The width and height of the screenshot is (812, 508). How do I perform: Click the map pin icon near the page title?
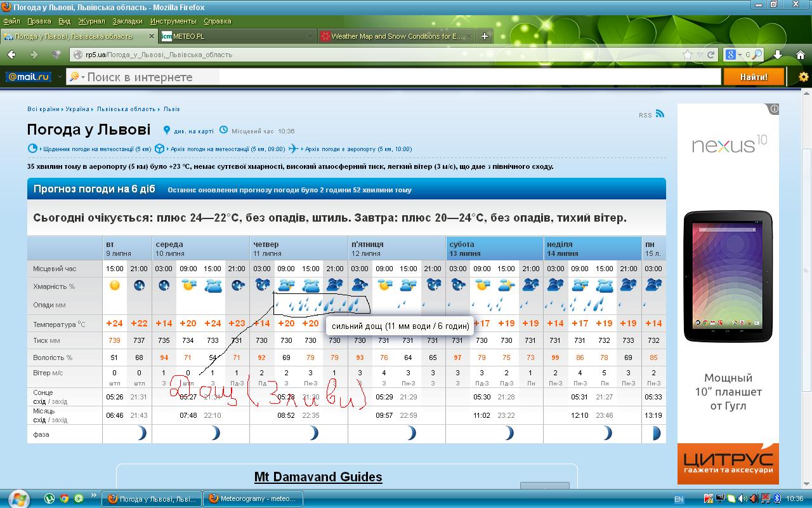tap(167, 131)
